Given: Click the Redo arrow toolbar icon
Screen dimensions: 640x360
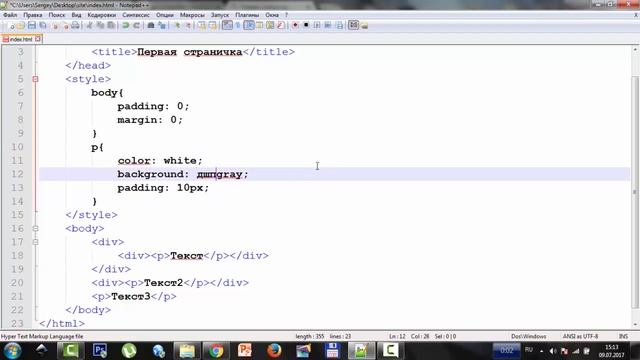Looking at the screenshot, I should [136, 25].
